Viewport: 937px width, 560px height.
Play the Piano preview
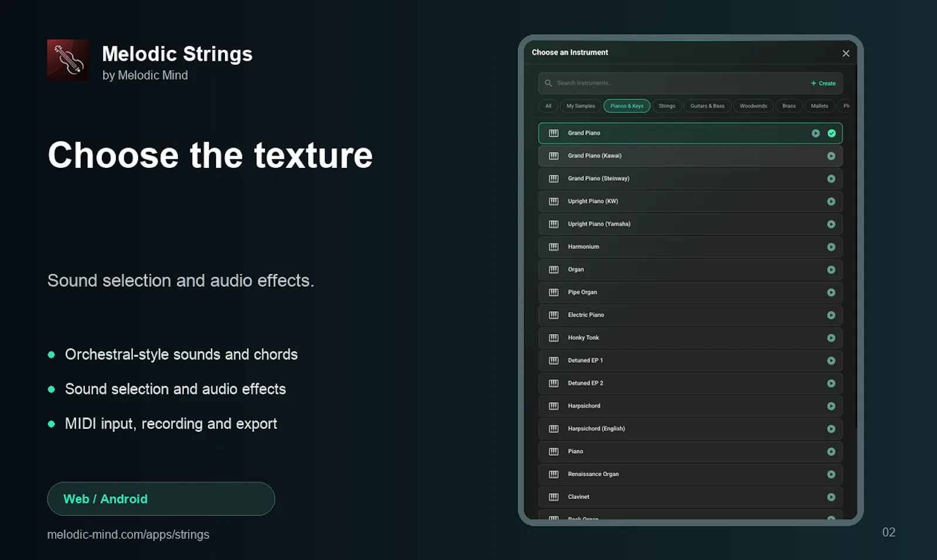(831, 452)
